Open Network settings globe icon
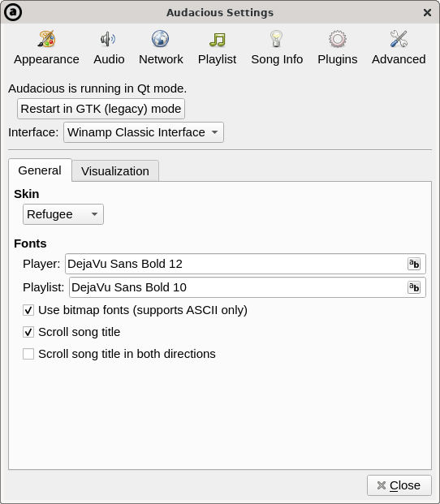440x504 pixels. (161, 39)
